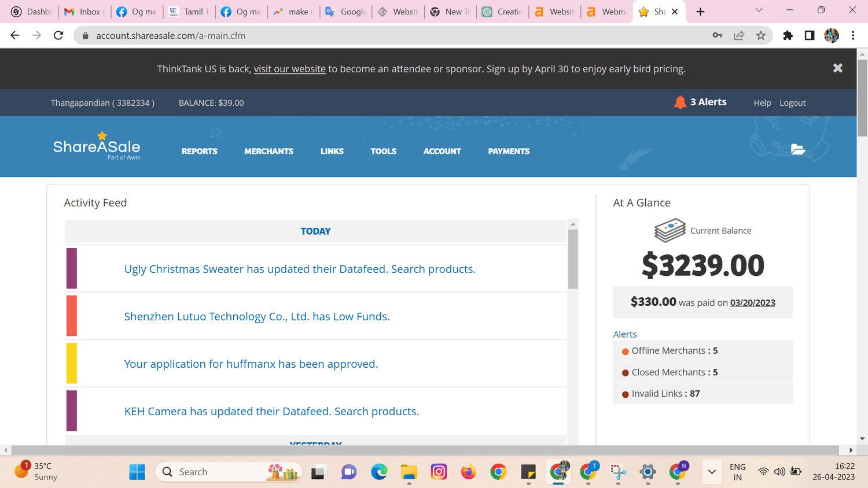Open the alerts bell icon
Viewport: 868px width, 488px height.
(x=680, y=102)
